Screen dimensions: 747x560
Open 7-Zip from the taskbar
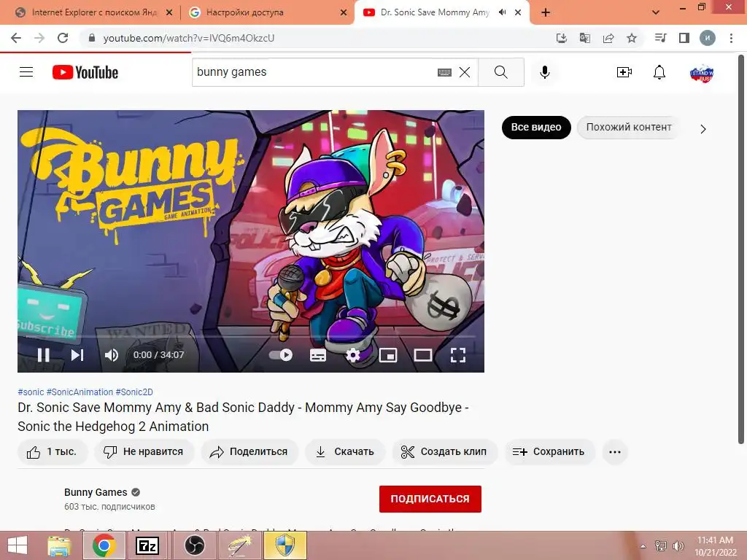[147, 545]
